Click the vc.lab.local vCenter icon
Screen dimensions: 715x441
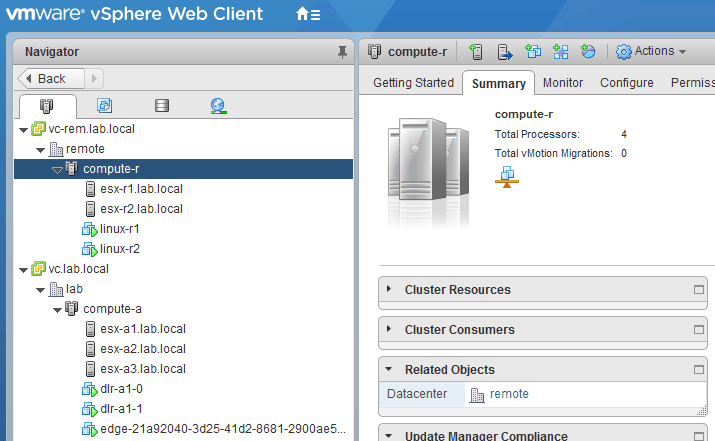[38, 269]
